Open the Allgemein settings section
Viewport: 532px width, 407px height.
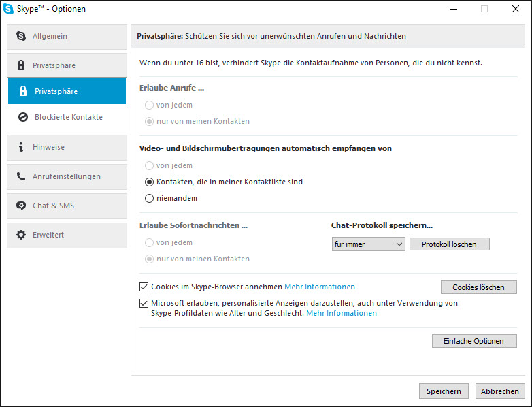coord(67,36)
